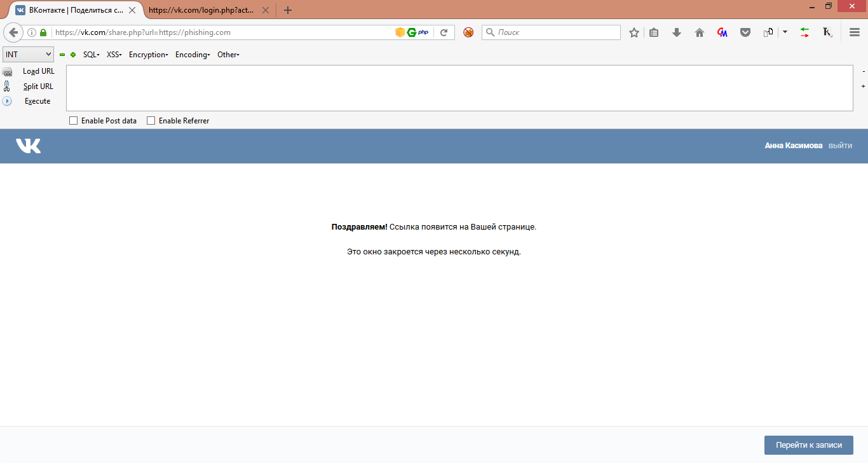868x463 pixels.
Task: Reload the page with the refresh icon
Action: click(x=444, y=32)
